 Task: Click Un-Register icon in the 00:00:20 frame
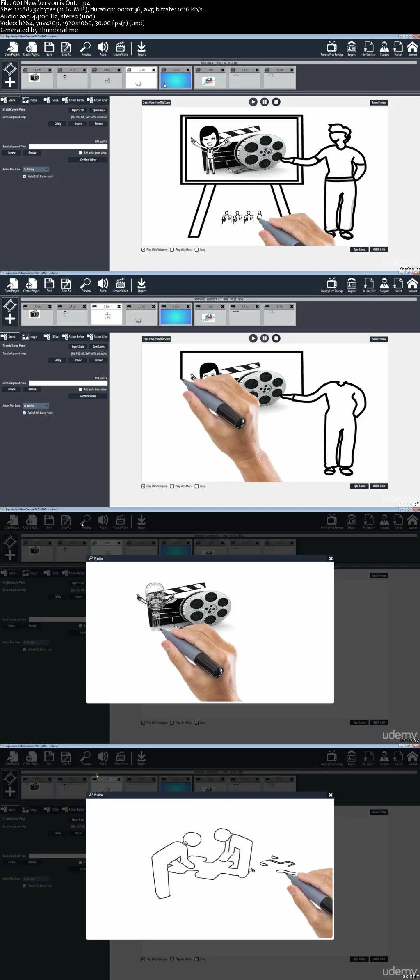point(369,49)
